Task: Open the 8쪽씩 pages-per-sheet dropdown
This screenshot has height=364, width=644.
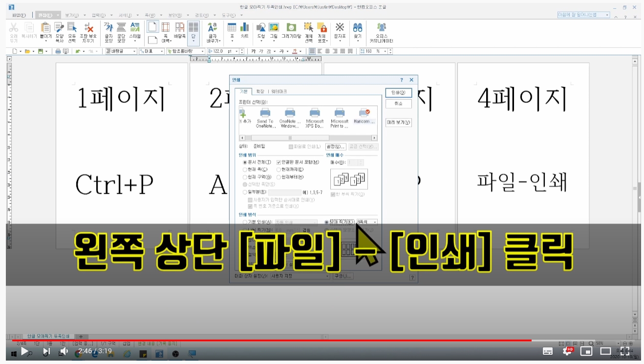Action: [367, 222]
